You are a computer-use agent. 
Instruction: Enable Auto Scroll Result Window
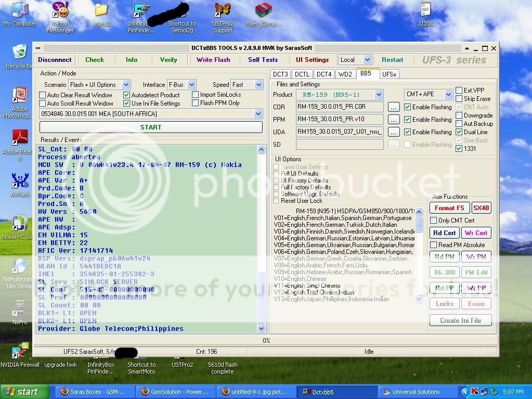[43, 103]
